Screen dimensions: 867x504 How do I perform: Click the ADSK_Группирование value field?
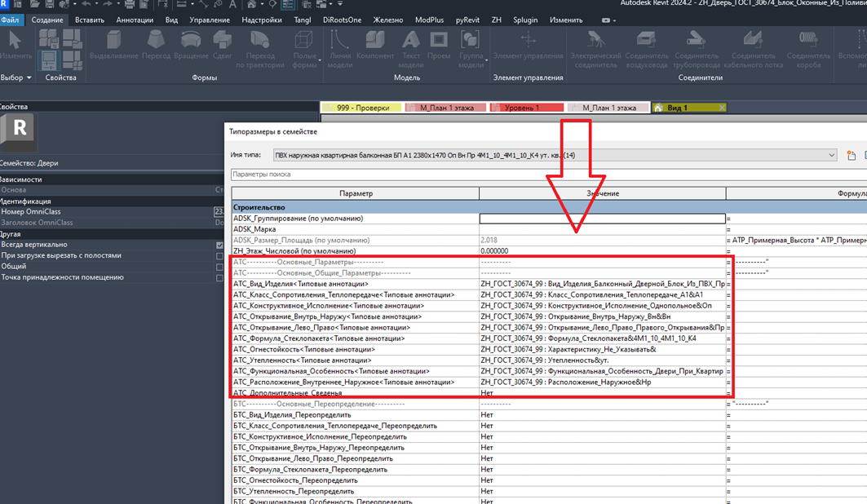(602, 219)
